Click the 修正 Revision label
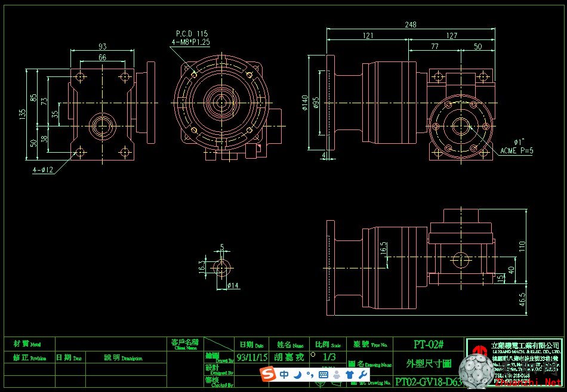 pyautogui.click(x=30, y=358)
